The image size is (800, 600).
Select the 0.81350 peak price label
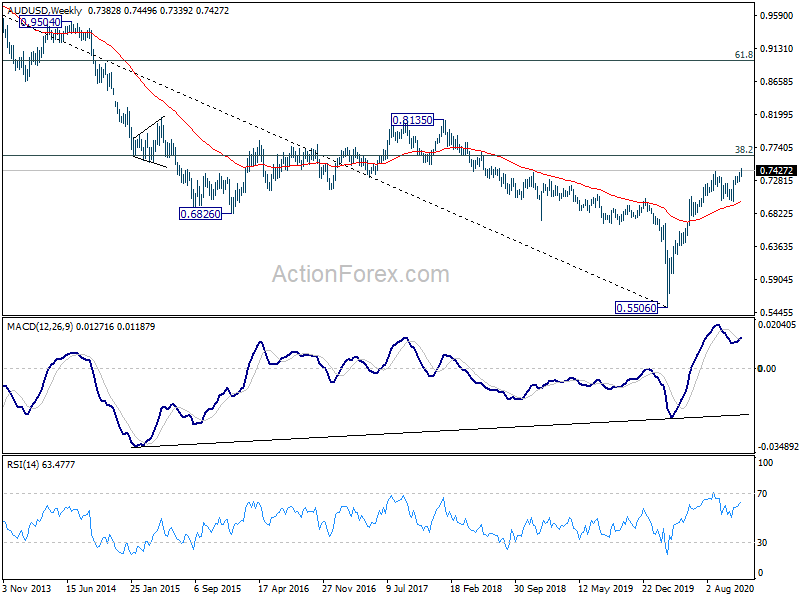pyautogui.click(x=412, y=120)
